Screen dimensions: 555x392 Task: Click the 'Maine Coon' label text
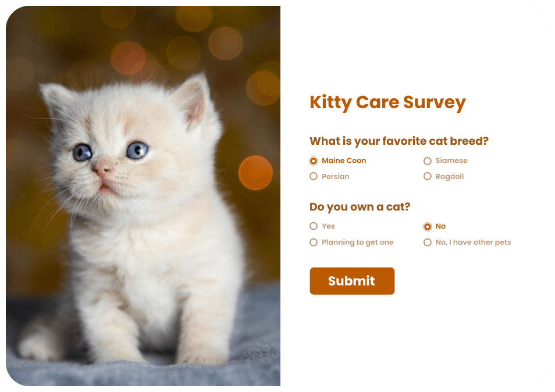click(344, 161)
